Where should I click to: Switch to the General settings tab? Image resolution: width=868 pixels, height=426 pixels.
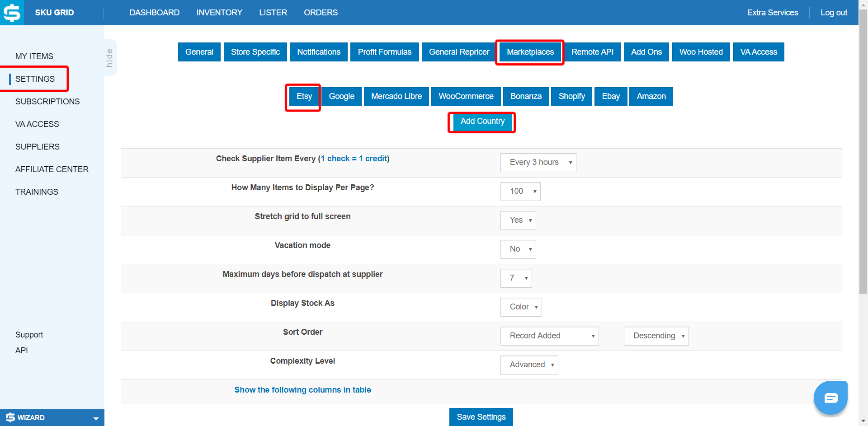point(199,52)
